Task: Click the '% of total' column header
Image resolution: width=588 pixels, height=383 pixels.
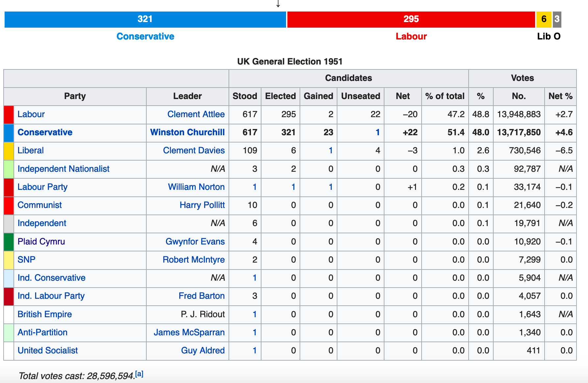Action: point(445,96)
